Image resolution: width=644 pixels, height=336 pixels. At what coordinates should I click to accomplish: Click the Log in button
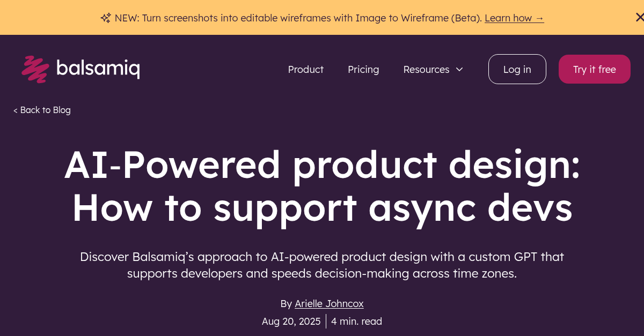point(517,69)
